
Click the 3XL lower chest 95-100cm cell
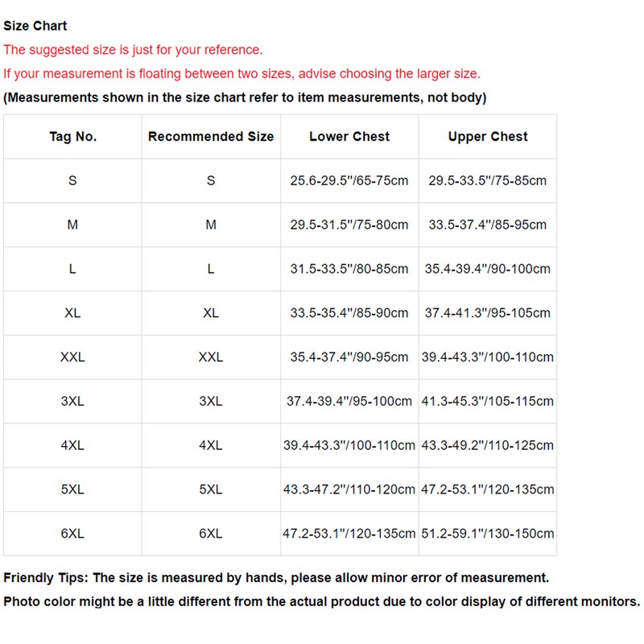pyautogui.click(x=349, y=401)
